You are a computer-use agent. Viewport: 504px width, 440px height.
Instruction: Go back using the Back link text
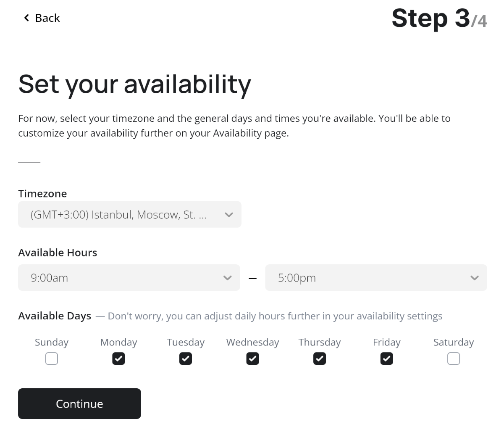tap(47, 18)
